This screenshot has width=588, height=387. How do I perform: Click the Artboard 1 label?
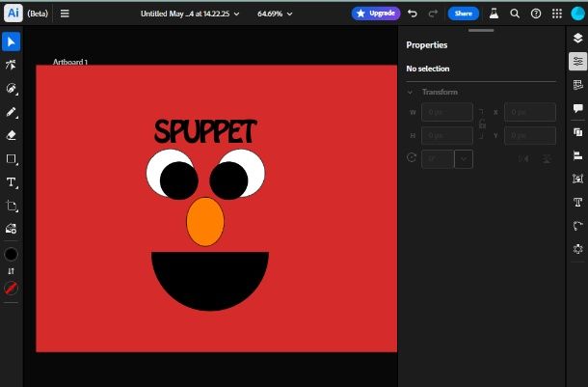tap(70, 62)
